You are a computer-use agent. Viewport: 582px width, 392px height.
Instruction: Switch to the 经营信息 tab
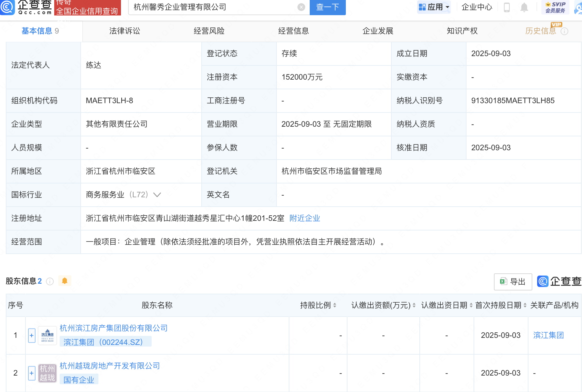point(294,31)
